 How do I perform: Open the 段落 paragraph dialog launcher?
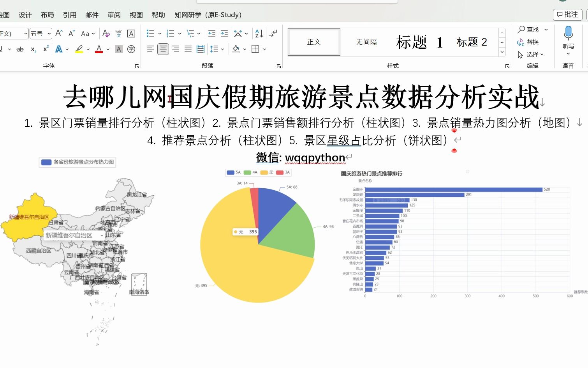point(279,66)
